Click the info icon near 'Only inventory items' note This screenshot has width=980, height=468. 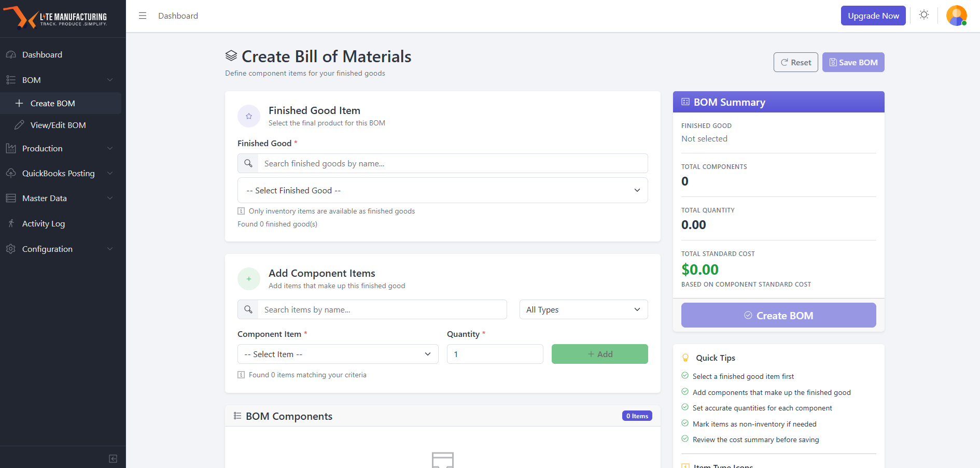point(241,211)
